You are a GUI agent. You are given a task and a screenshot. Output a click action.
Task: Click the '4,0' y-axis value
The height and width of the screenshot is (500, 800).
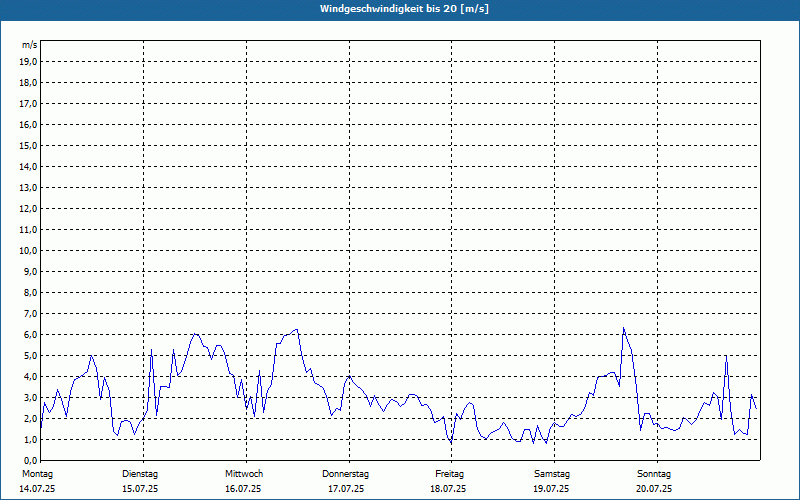(x=31, y=377)
